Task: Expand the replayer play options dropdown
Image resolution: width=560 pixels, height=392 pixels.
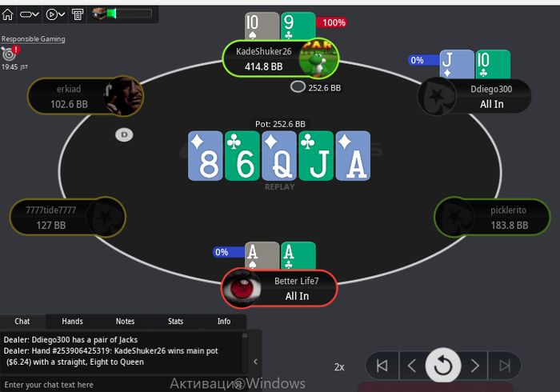Action: [x=55, y=14]
